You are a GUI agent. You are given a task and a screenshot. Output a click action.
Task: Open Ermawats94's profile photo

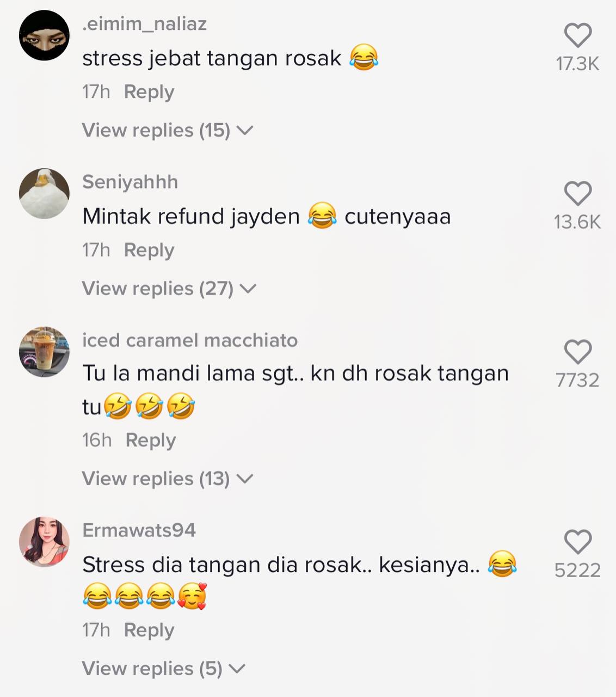[44, 542]
